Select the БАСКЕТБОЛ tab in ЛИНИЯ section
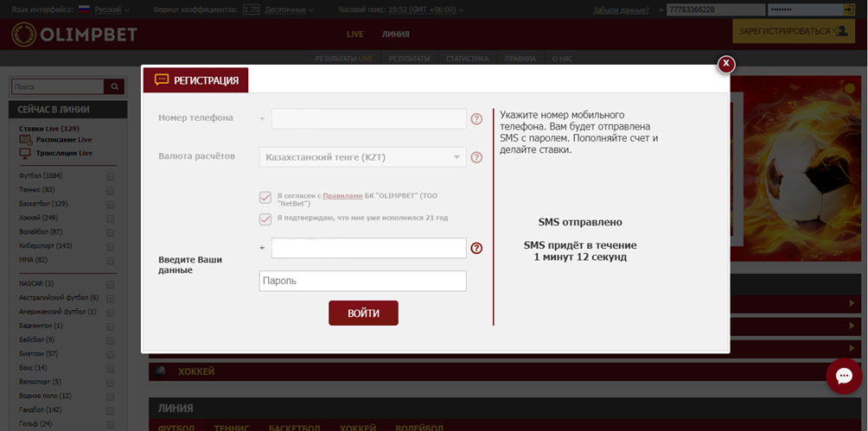Image resolution: width=868 pixels, height=431 pixels. tap(295, 428)
